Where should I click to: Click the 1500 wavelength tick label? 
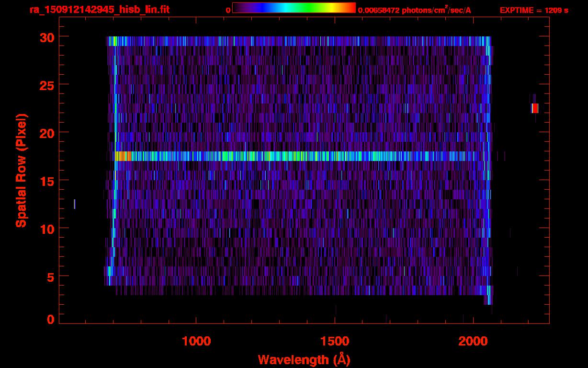[x=335, y=342]
